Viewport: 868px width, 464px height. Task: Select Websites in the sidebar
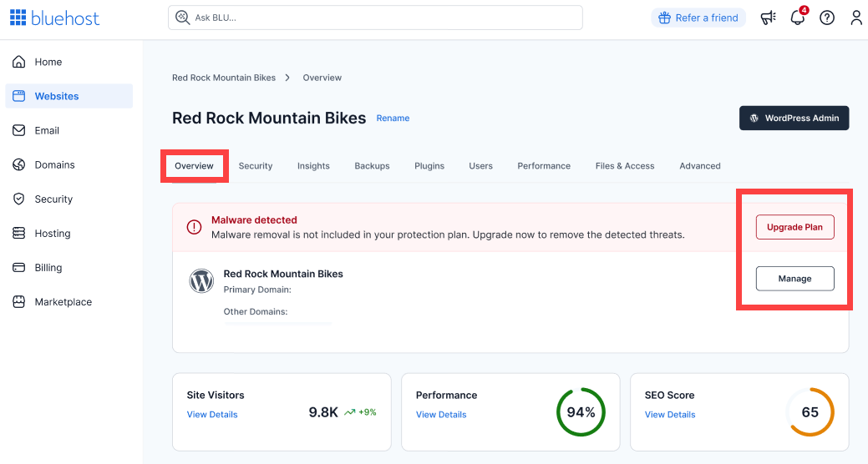point(69,96)
